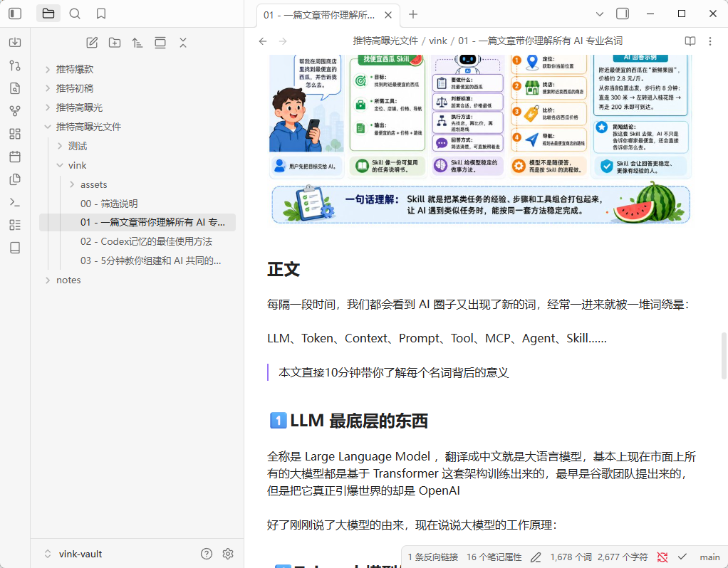
Task: Toggle the right sidebar
Action: click(x=623, y=14)
